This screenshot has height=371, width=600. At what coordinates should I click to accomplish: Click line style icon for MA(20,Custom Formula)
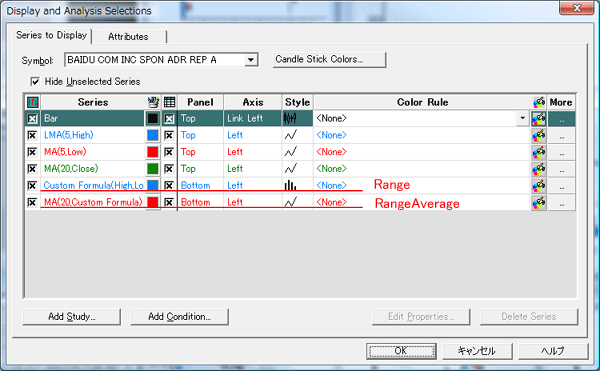[290, 202]
